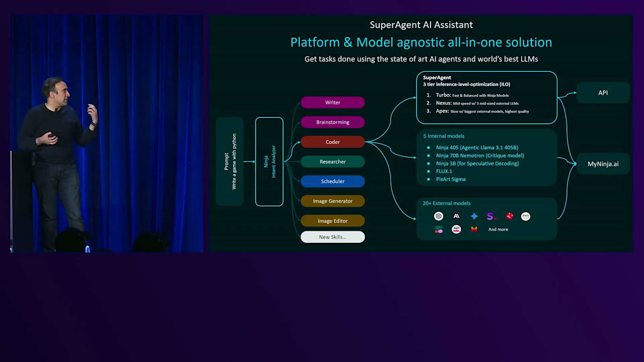
Task: Click the Prompt box on the left
Action: click(x=230, y=161)
